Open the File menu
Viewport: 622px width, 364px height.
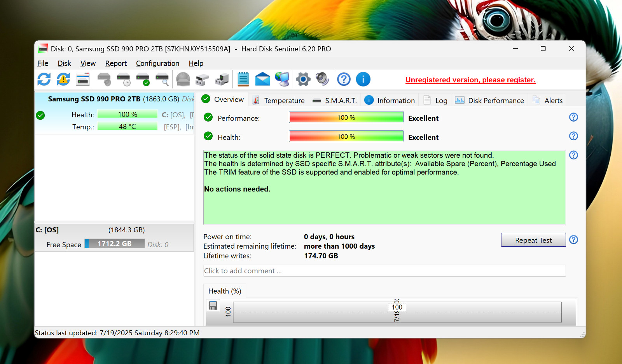[x=43, y=63]
